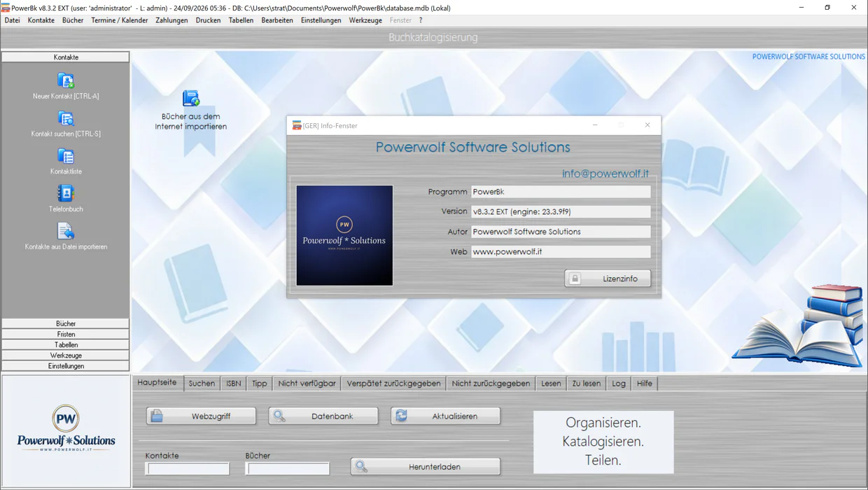868x490 pixels.
Task: Click the Programm field showing PowerBk
Action: [561, 192]
